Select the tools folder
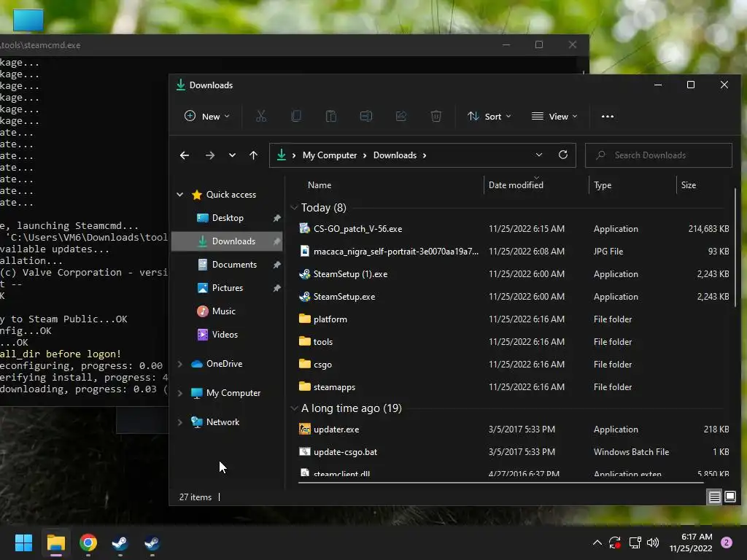747x560 pixels. tap(514, 342)
